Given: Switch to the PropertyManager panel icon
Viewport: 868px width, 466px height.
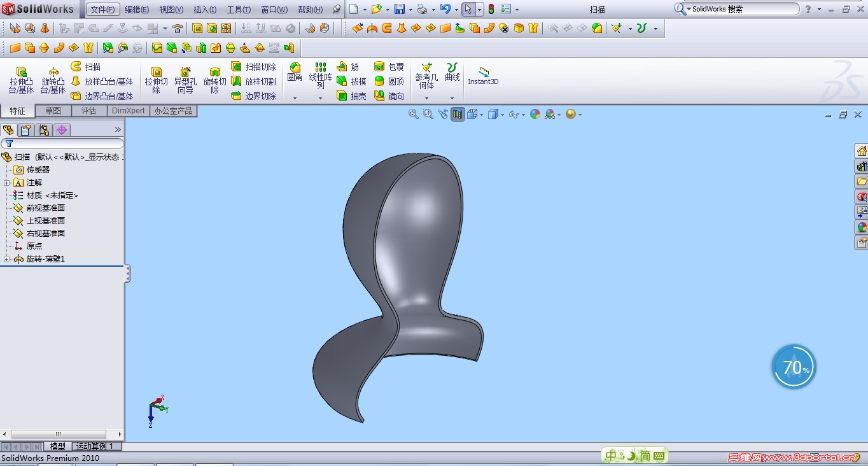Looking at the screenshot, I should coord(26,130).
